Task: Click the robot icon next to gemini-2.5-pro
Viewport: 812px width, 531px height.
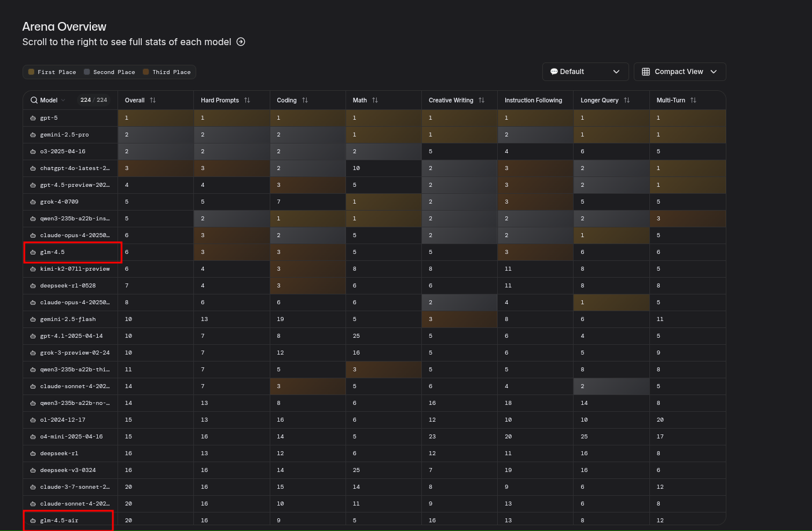Action: (x=33, y=135)
